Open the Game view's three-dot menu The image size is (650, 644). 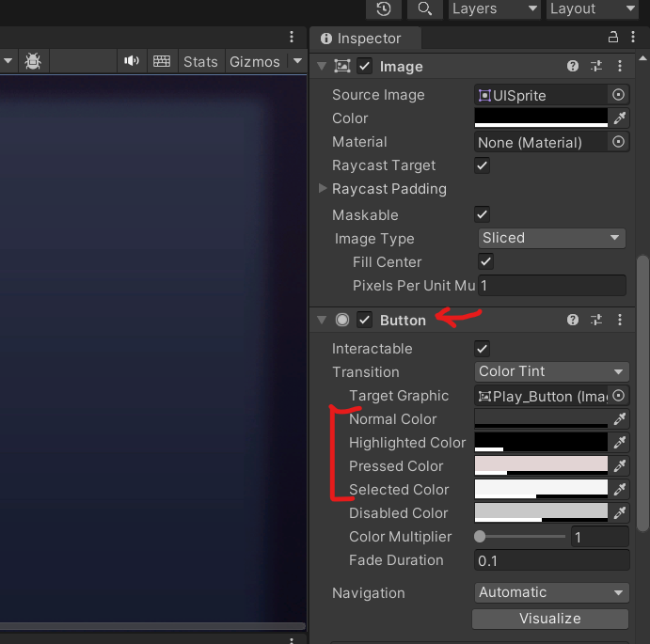(x=292, y=37)
